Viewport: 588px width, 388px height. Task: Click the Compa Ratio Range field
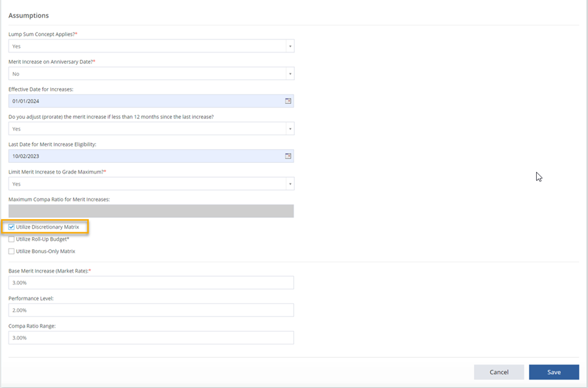tap(151, 337)
